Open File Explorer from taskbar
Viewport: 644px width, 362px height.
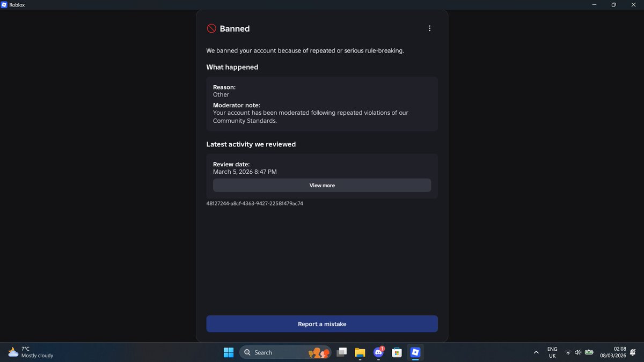pos(360,352)
